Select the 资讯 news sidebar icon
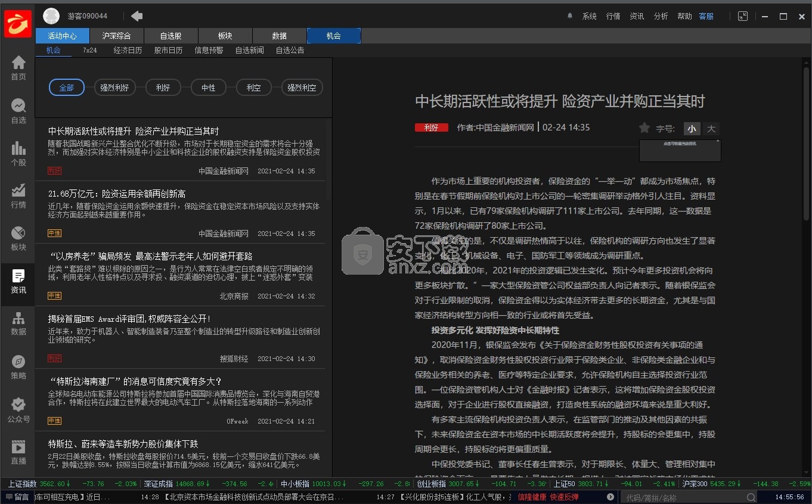Image resolution: width=812 pixels, height=504 pixels. pos(18,281)
